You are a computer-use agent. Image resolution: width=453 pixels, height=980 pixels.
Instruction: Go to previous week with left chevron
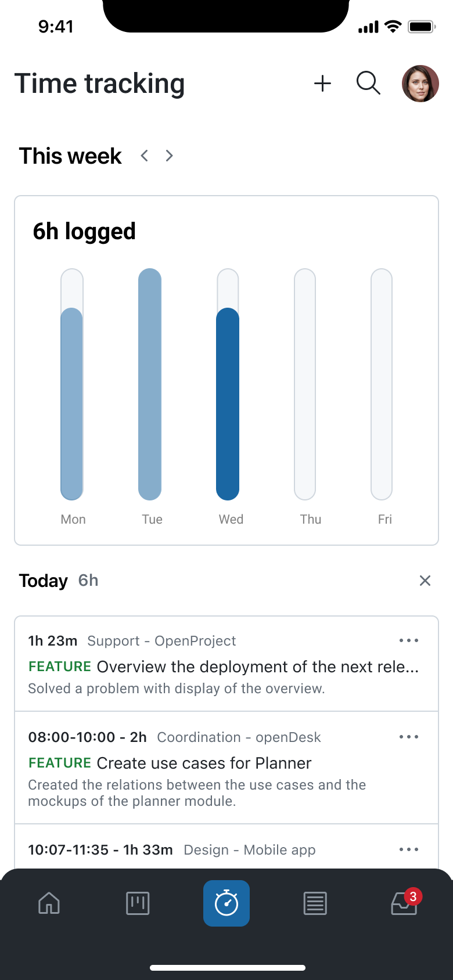(x=144, y=156)
